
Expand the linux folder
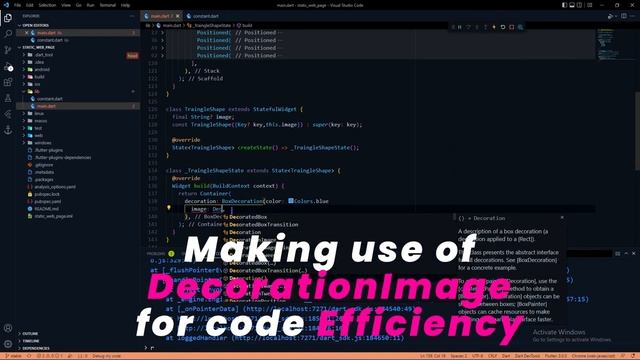(78, 113)
